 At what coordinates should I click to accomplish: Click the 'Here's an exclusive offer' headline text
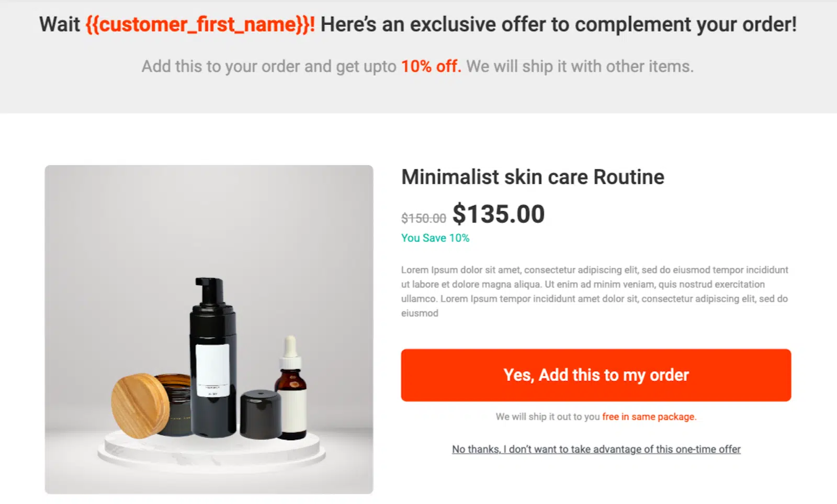[x=559, y=25]
